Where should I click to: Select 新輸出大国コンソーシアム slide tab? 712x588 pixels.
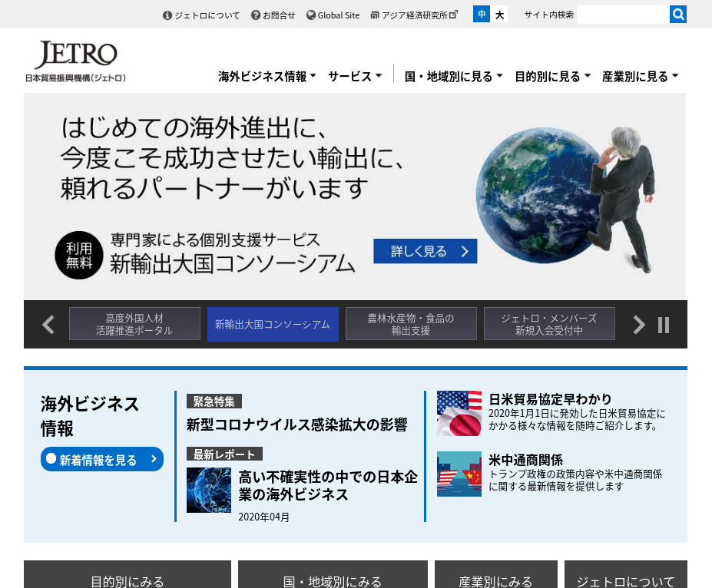pos(273,324)
